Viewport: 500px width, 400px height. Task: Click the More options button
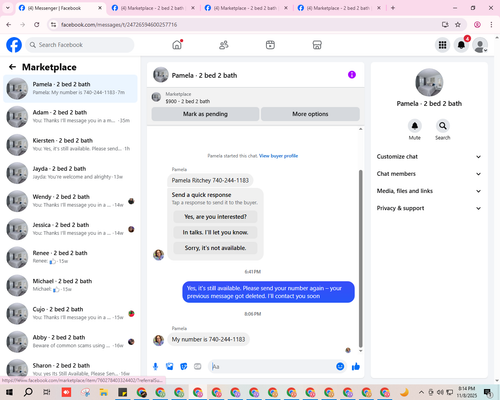coord(310,114)
